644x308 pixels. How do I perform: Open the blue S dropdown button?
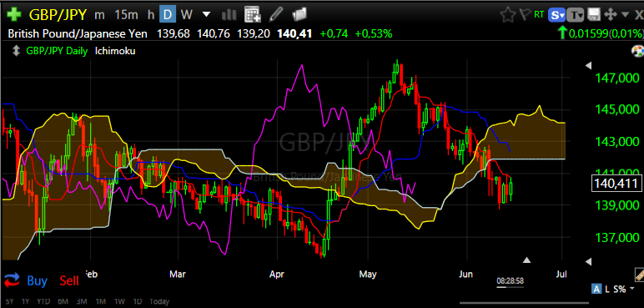click(558, 15)
